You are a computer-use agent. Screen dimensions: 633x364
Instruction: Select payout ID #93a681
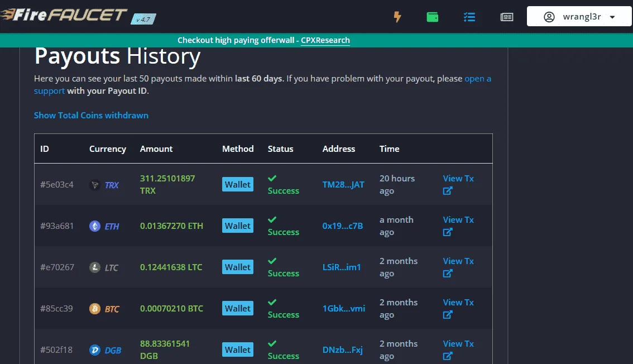pos(57,226)
